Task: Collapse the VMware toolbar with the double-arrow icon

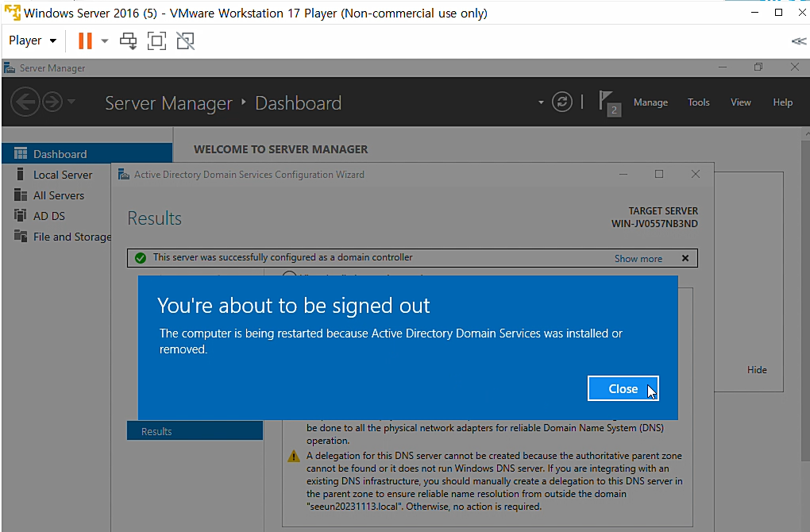Action: [x=798, y=41]
